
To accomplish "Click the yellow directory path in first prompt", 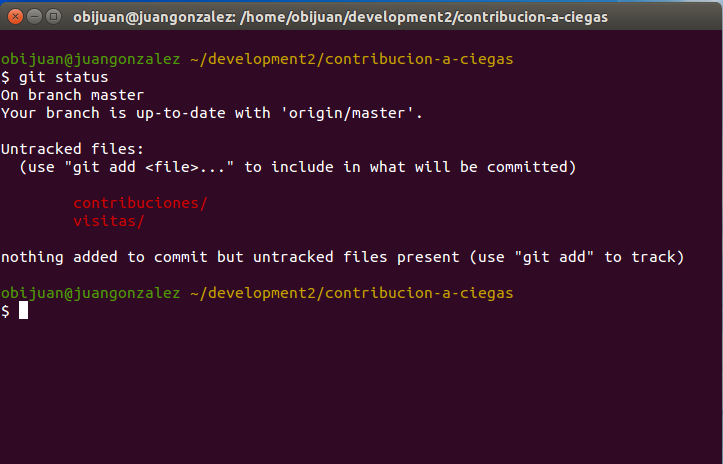I will (351, 59).
